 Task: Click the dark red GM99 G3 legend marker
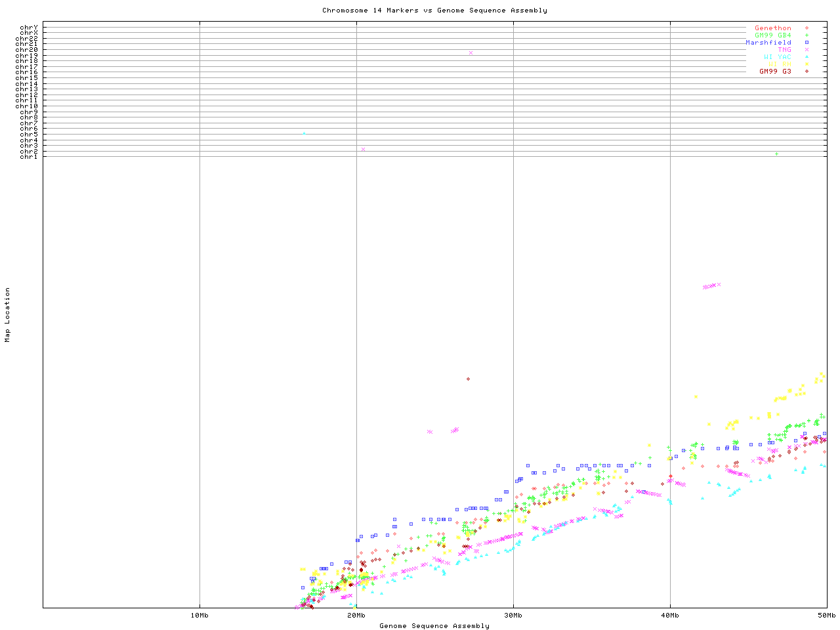[x=807, y=72]
